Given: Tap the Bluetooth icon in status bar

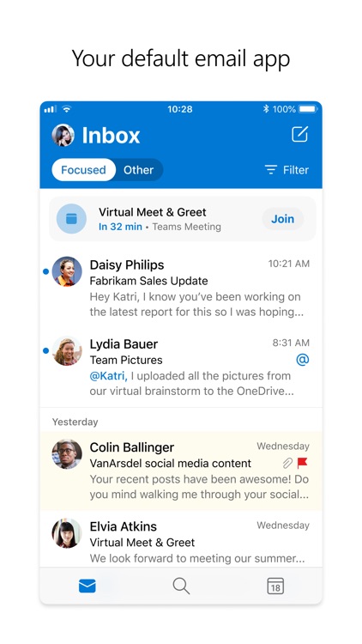Looking at the screenshot, I should point(266,109).
